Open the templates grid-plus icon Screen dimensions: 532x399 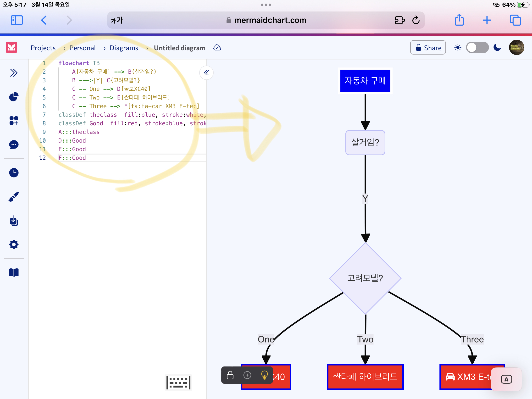(x=14, y=121)
